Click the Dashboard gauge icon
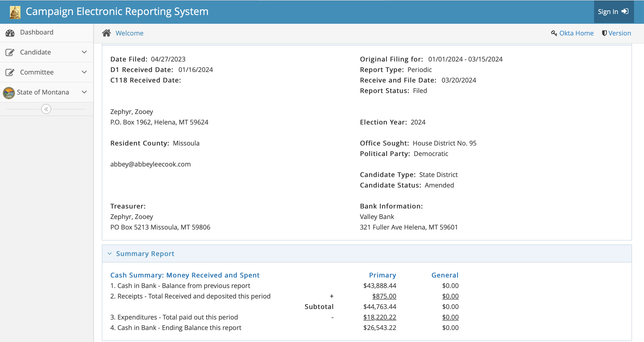Image resolution: width=644 pixels, height=342 pixels. [10, 33]
